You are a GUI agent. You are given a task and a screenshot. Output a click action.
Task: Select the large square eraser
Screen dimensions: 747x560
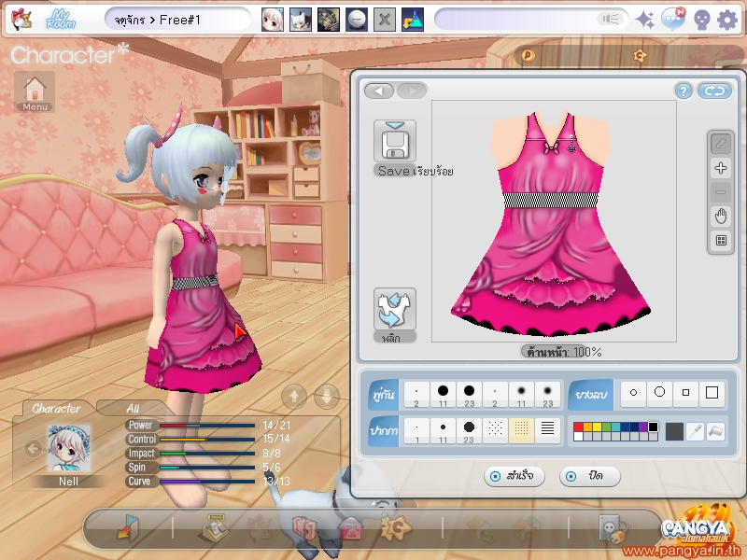coord(712,393)
